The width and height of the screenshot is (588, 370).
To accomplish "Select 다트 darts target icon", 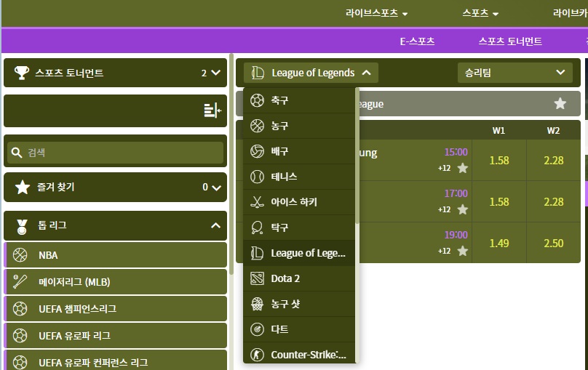I will 257,329.
